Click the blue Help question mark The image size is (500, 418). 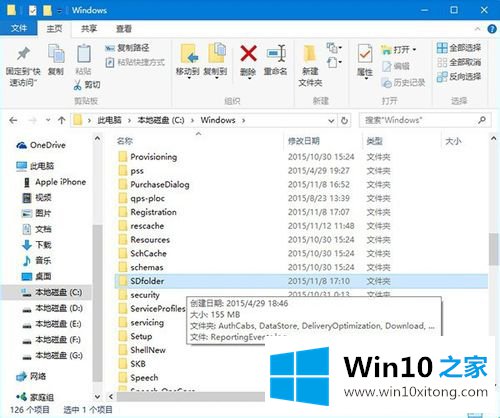coord(492,29)
